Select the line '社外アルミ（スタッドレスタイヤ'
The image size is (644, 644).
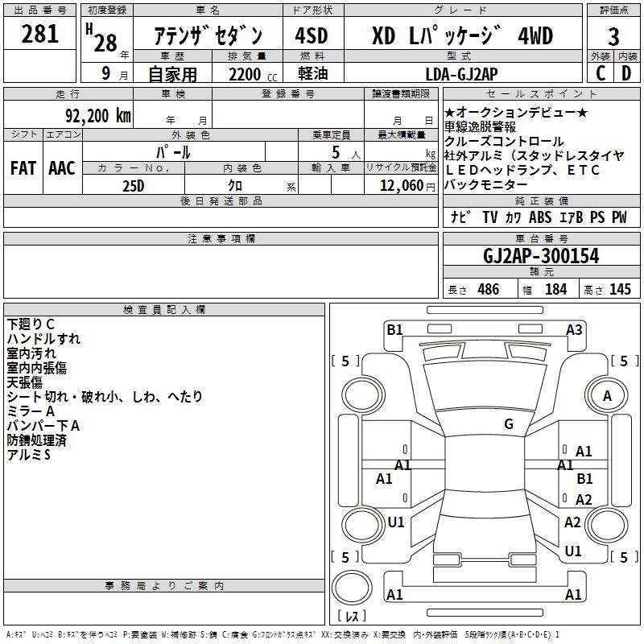click(534, 155)
